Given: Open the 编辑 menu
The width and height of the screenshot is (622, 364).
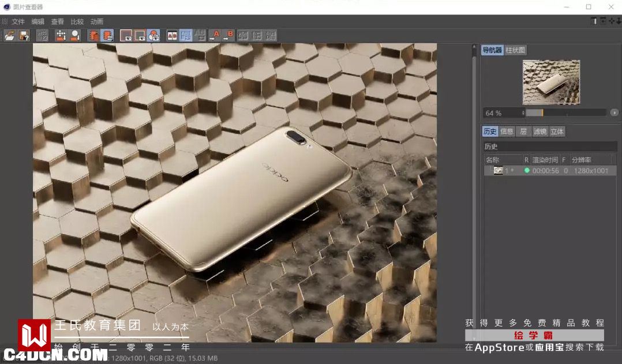Looking at the screenshot, I should pos(38,21).
